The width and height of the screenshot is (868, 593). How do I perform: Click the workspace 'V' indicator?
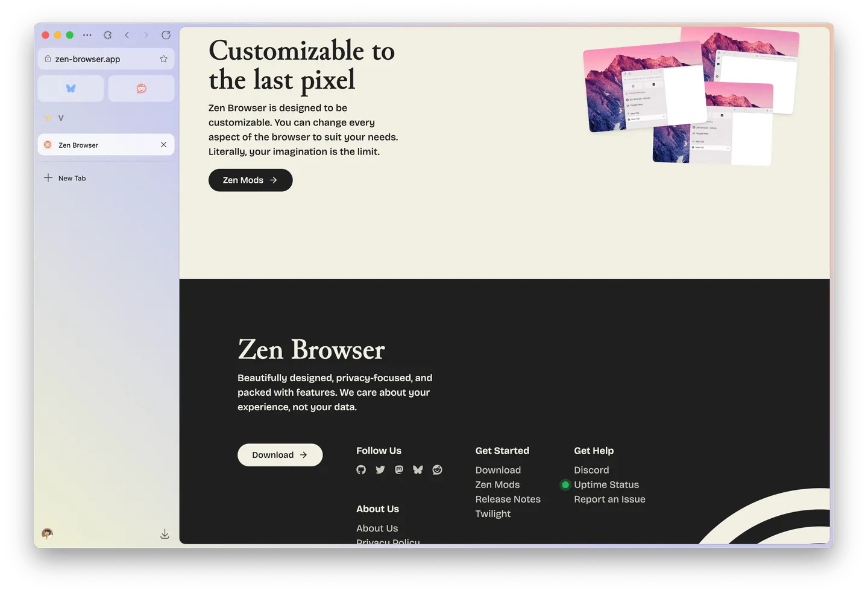(x=60, y=118)
